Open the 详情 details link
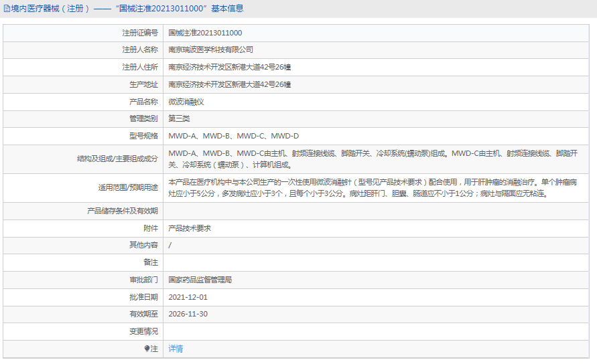597x364 pixels. pyautogui.click(x=176, y=349)
